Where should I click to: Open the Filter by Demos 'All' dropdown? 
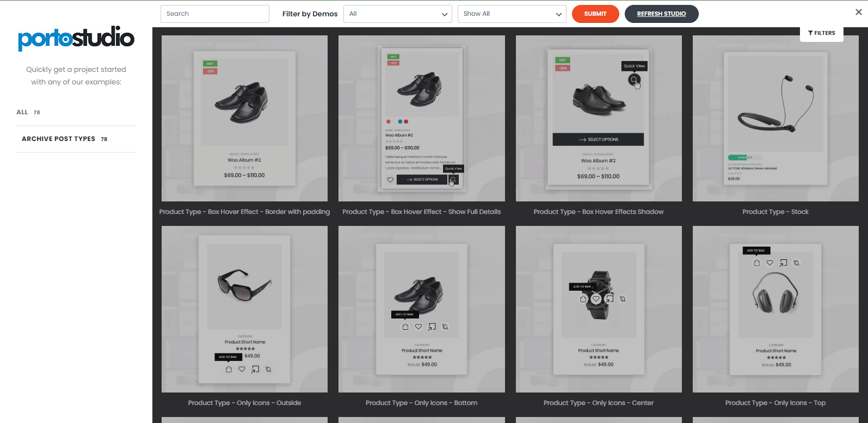[398, 14]
